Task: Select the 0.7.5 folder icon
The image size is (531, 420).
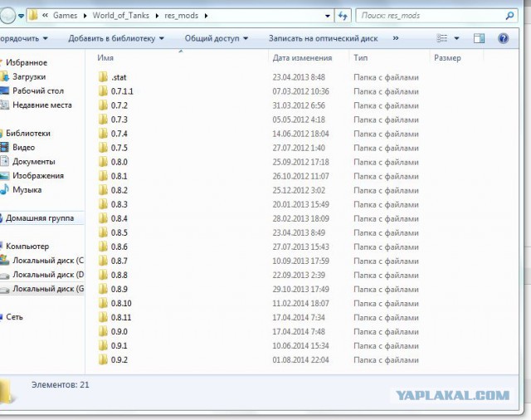Action: point(103,148)
